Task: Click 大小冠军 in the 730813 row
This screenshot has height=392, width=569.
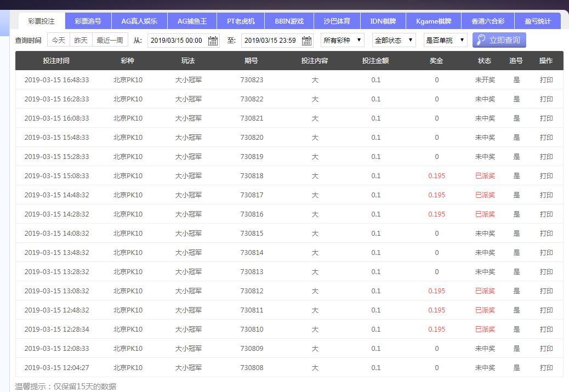Action: 189,272
